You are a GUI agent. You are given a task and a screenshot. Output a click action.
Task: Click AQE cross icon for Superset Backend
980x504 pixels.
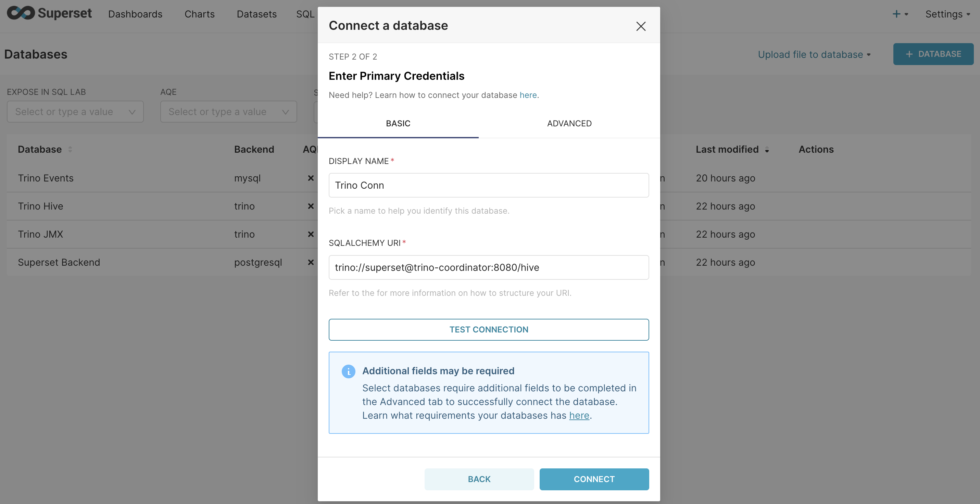pos(311,263)
